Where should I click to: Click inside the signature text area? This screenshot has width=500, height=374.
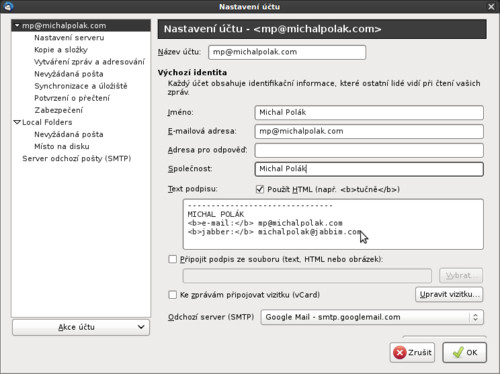(333, 224)
